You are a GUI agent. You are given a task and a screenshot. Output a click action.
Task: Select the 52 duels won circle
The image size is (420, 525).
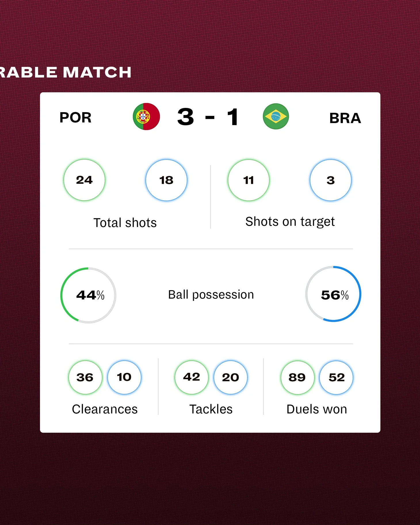(x=336, y=377)
